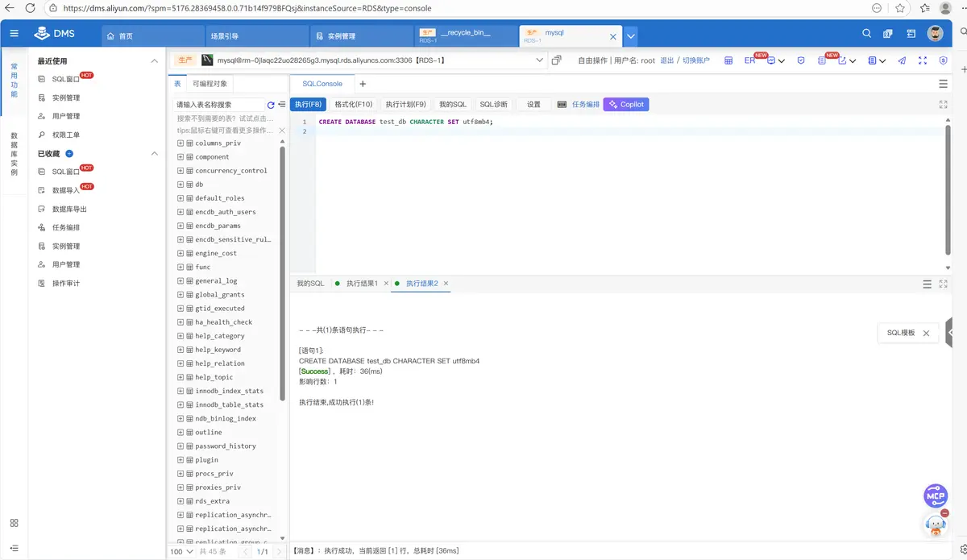Click the table list vertical scrollbar
Viewport: 967px width, 560px height.
282,274
